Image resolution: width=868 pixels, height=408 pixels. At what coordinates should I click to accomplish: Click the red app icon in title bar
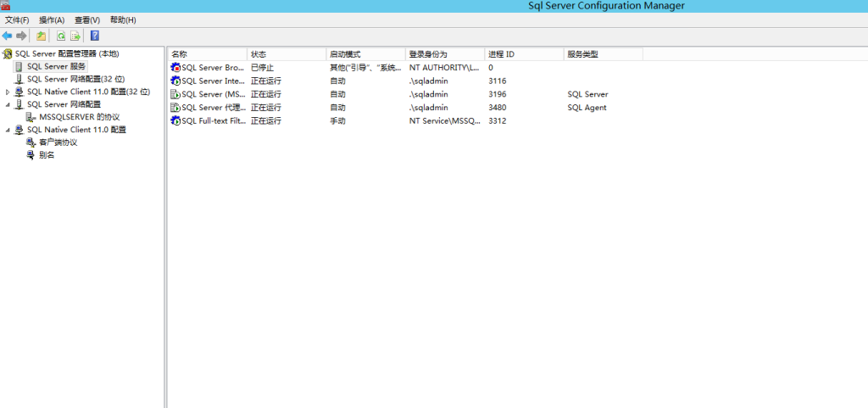point(6,6)
